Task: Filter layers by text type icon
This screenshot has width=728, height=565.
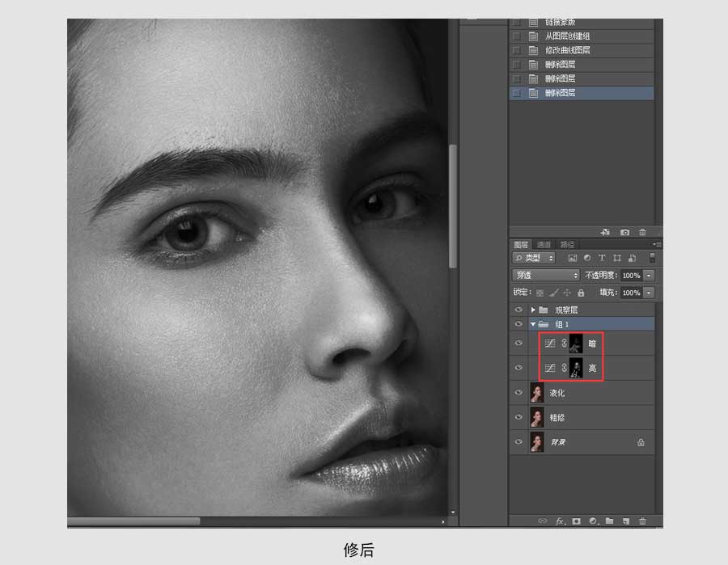Action: pos(602,258)
